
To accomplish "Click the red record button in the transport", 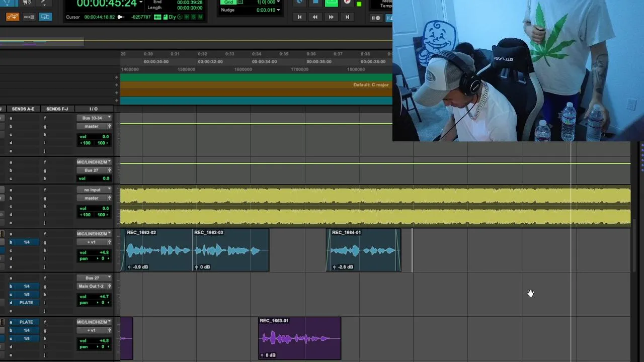I will (x=347, y=2).
